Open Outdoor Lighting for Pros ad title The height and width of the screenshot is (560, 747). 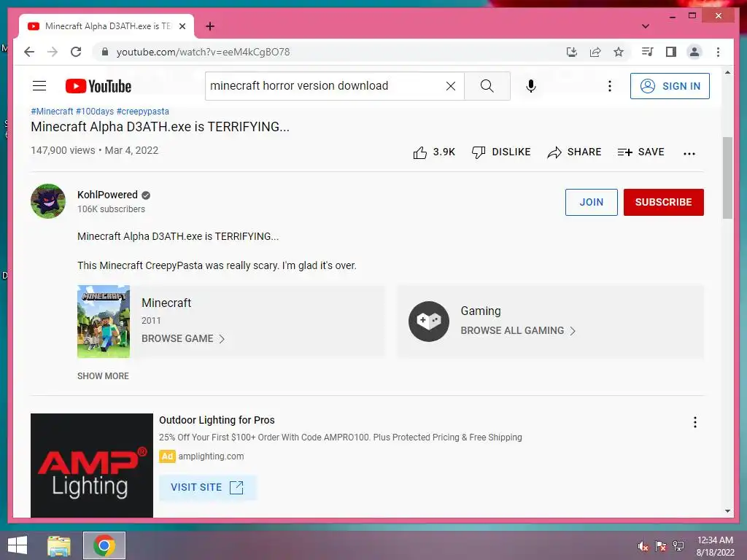coord(217,420)
